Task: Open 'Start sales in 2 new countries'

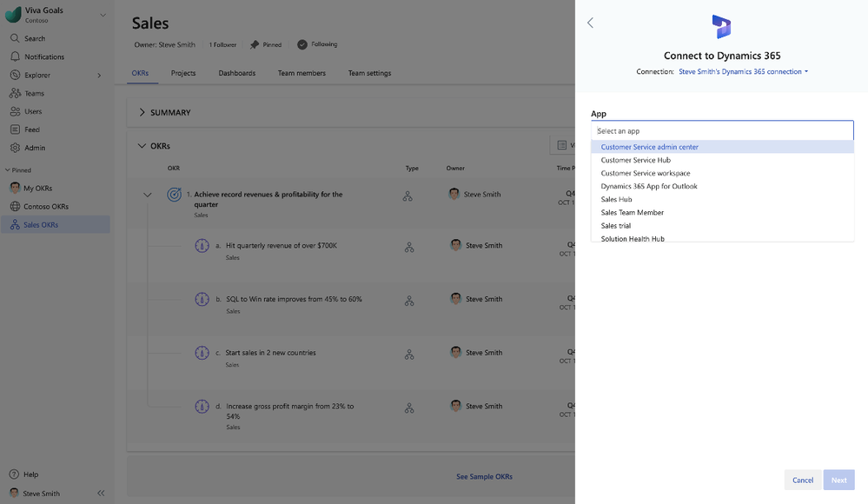Action: coord(271,353)
